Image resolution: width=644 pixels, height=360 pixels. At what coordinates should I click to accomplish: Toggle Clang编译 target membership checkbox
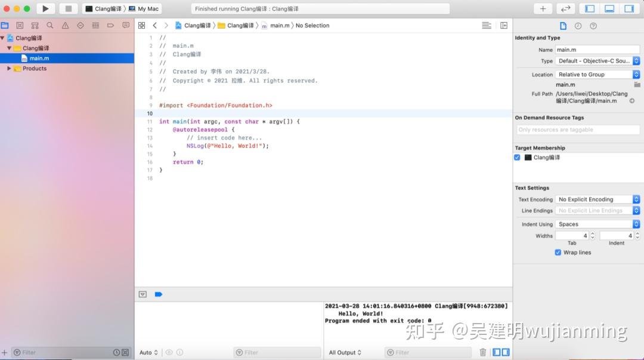click(517, 158)
